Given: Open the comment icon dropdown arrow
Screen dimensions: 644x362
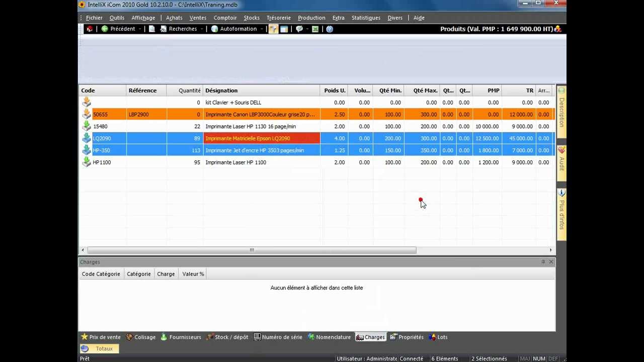Looking at the screenshot, I should coord(306,29).
